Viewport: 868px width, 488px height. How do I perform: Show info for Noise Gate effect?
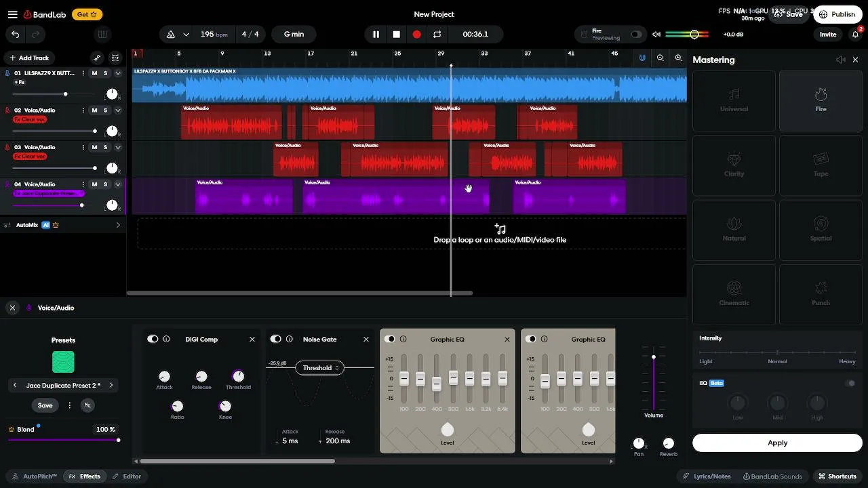[290, 340]
